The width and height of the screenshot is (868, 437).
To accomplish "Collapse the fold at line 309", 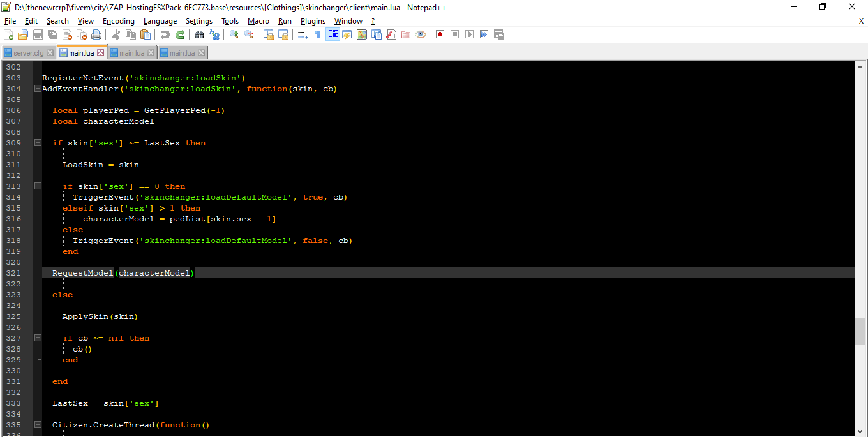I will tap(37, 143).
